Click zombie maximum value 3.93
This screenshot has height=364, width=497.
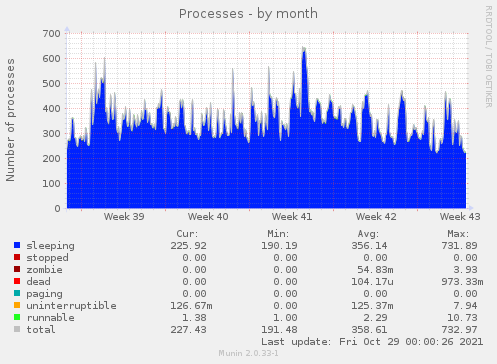[465, 270]
